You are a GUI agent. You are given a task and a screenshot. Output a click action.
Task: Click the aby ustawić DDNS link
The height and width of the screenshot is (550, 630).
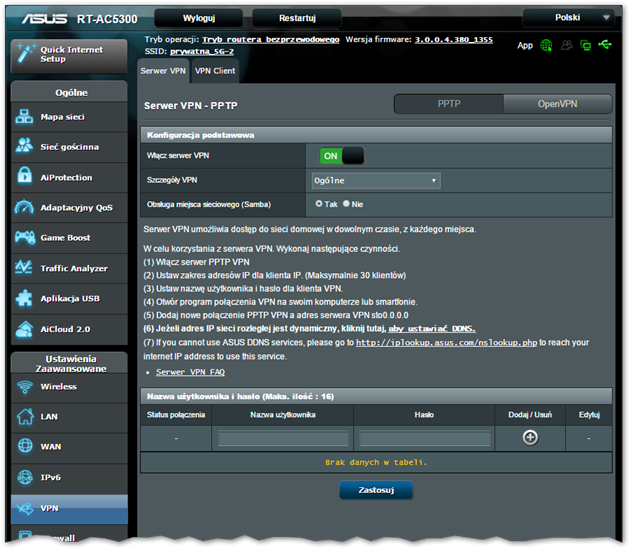[432, 329]
